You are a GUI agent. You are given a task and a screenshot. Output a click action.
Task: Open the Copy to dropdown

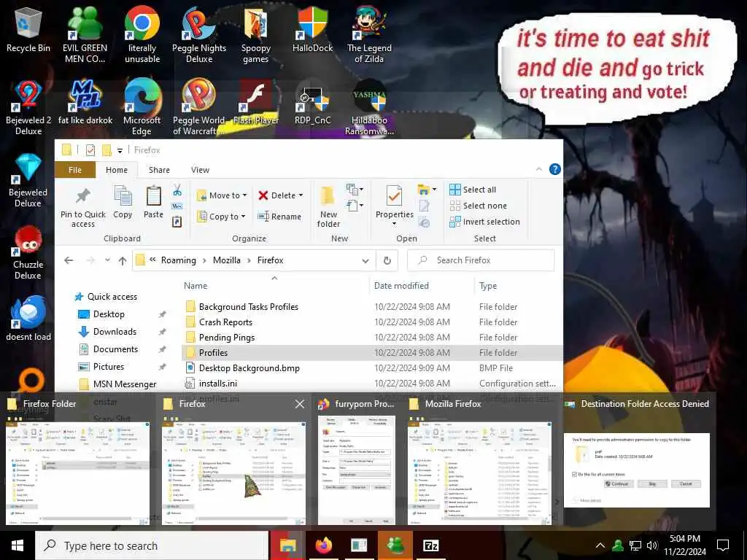(x=221, y=217)
